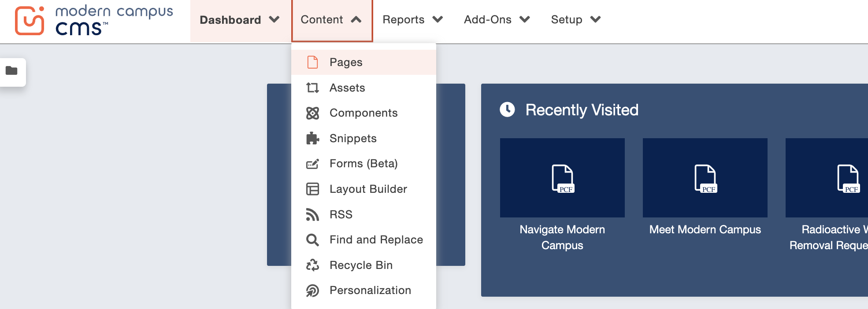Expand the Reports dropdown menu

(412, 20)
